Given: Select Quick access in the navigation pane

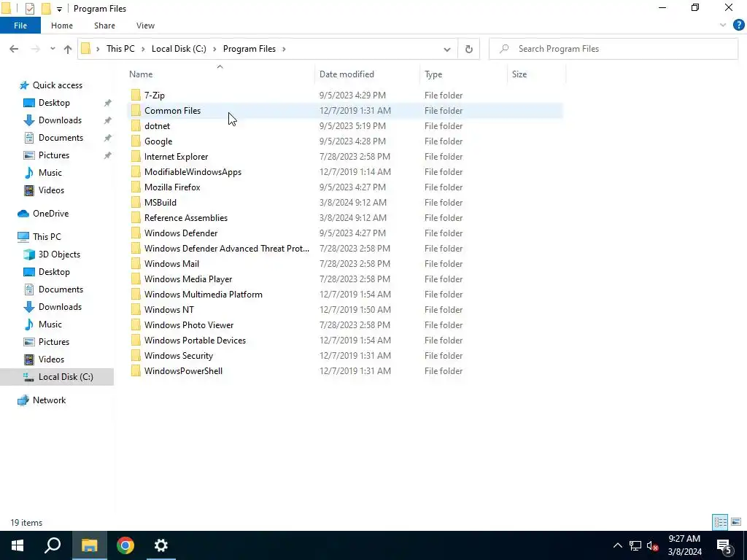Looking at the screenshot, I should tap(57, 85).
